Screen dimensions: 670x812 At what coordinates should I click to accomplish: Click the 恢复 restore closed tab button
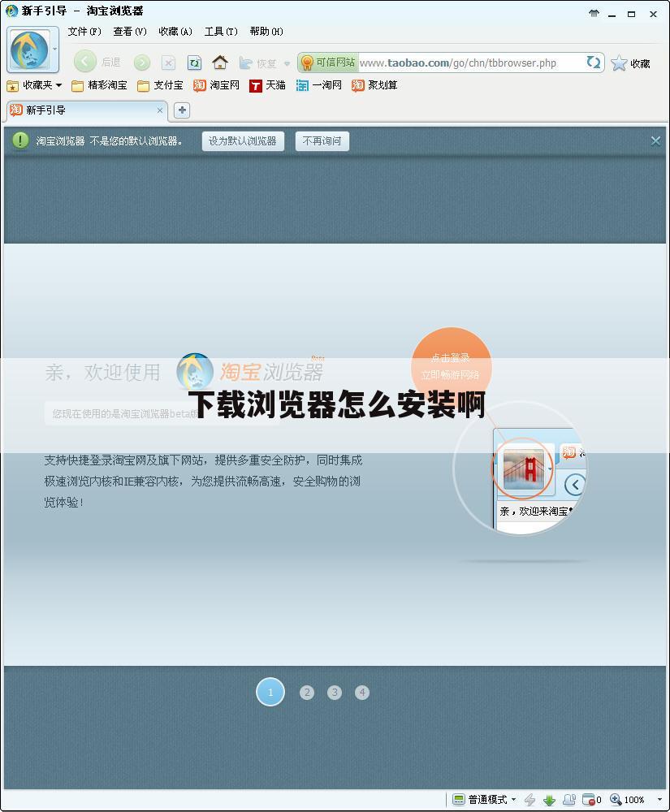pos(258,63)
